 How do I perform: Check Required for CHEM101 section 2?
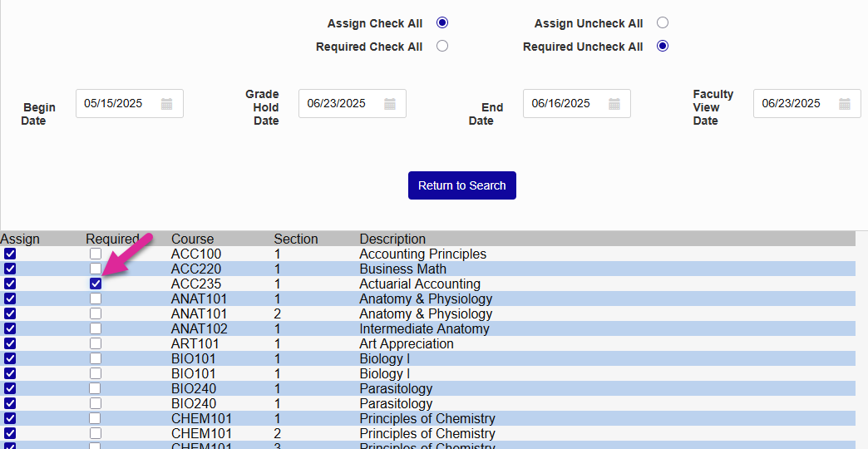(x=96, y=433)
